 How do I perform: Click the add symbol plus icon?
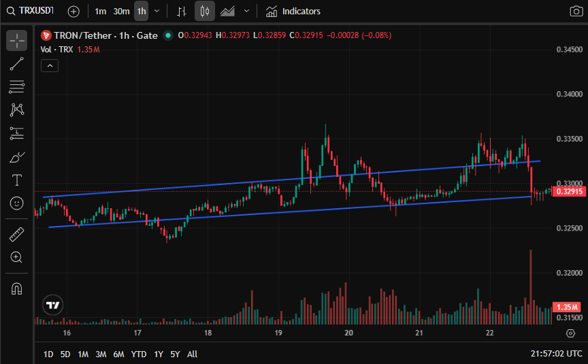point(73,12)
